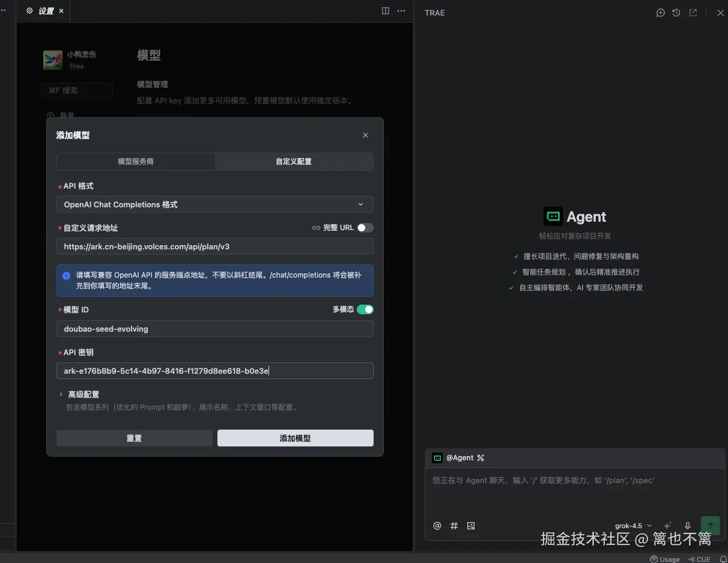
Task: Toggle the 完整 URL switch
Action: coord(365,228)
